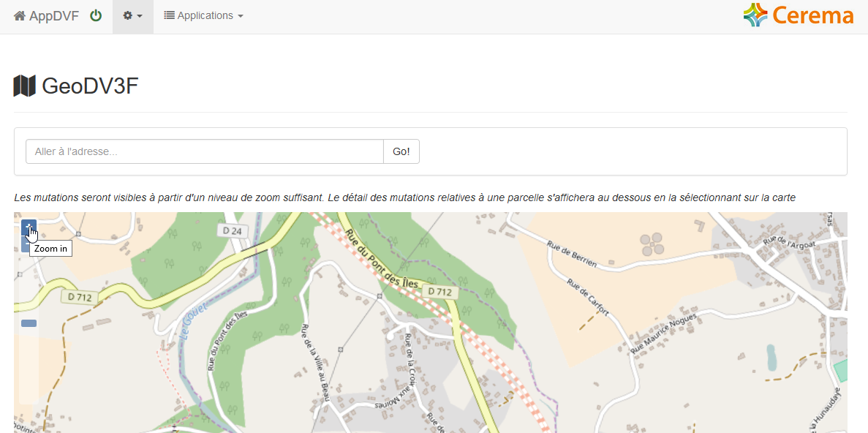The width and height of the screenshot is (868, 433).
Task: Click the Cerema logo
Action: pyautogui.click(x=799, y=15)
